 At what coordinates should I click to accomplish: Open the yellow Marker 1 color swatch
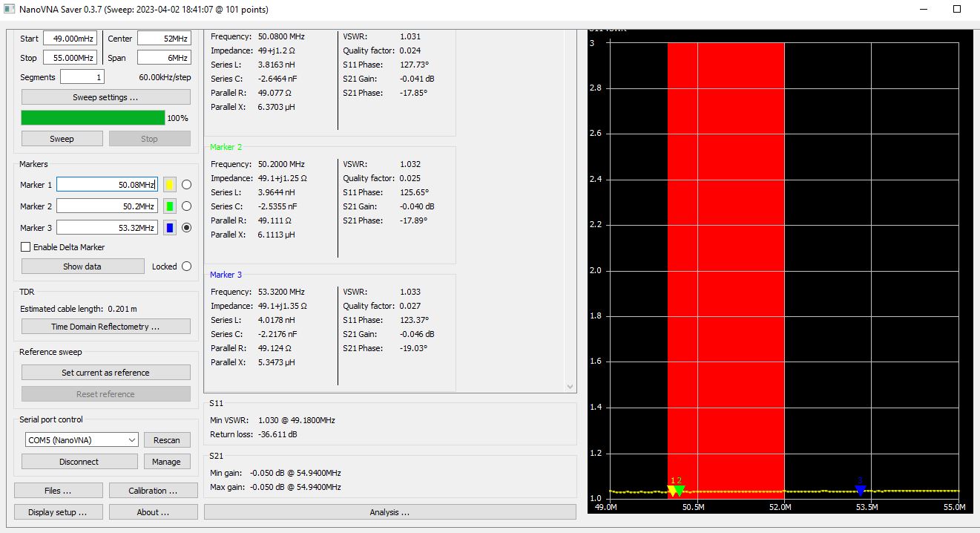(170, 185)
